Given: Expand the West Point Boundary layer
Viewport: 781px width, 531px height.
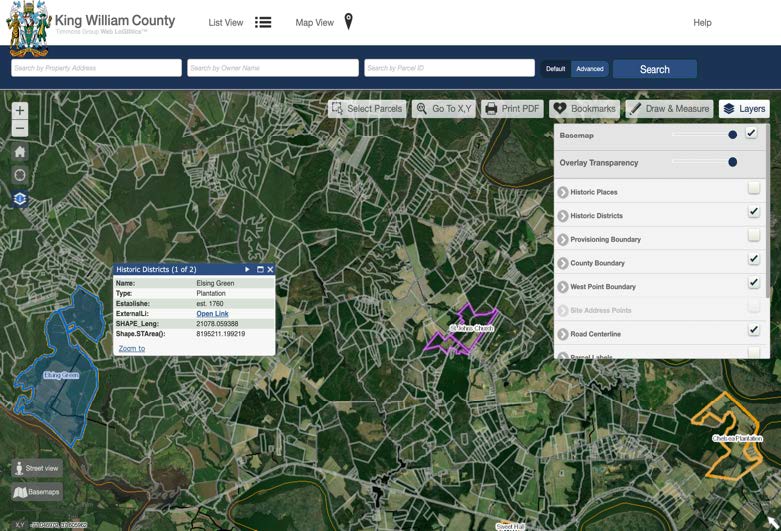Looking at the screenshot, I should [563, 287].
